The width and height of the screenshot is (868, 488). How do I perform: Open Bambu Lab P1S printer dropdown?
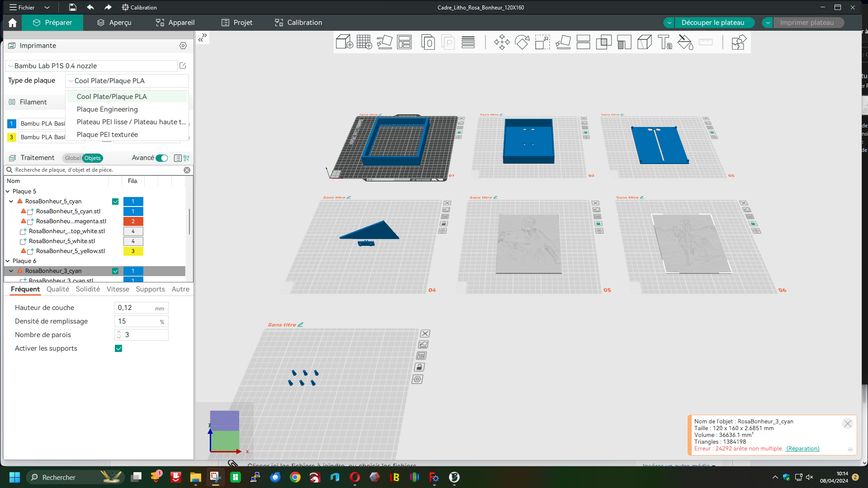90,66
